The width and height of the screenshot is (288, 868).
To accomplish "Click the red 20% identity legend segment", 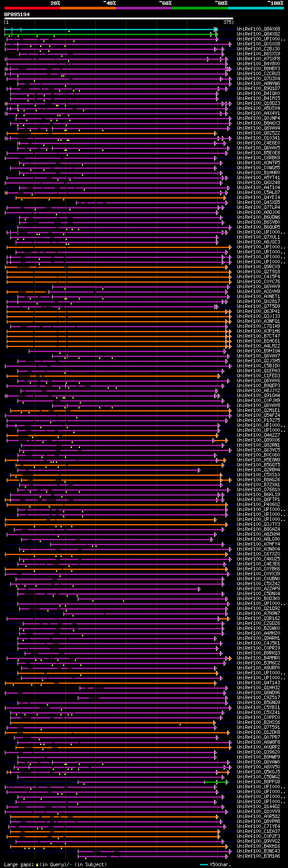I will [32, 8].
